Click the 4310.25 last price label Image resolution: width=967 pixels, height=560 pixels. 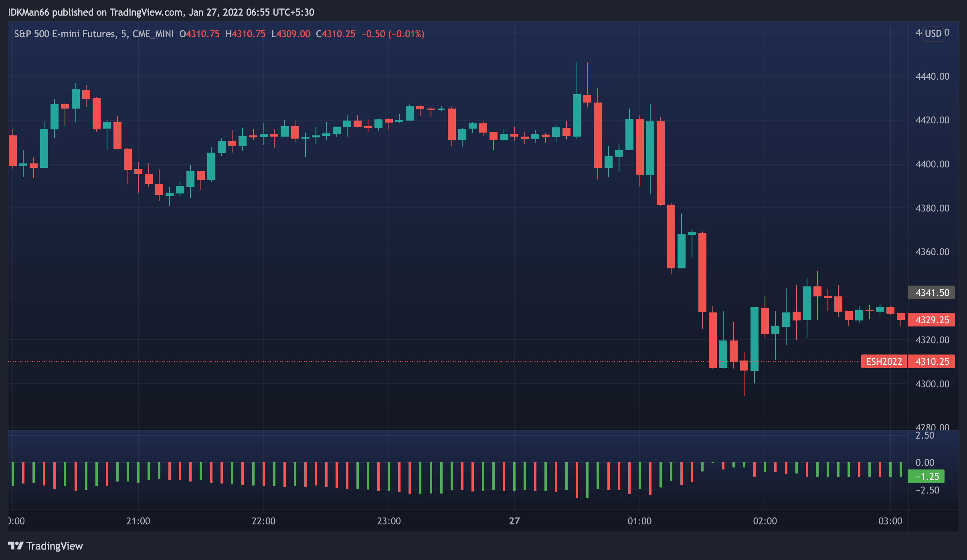(x=932, y=362)
